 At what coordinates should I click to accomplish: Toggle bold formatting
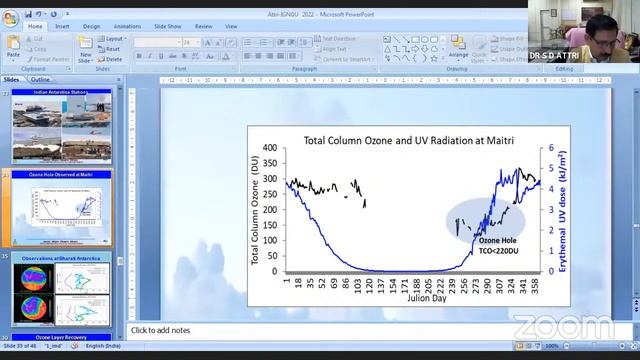point(139,56)
